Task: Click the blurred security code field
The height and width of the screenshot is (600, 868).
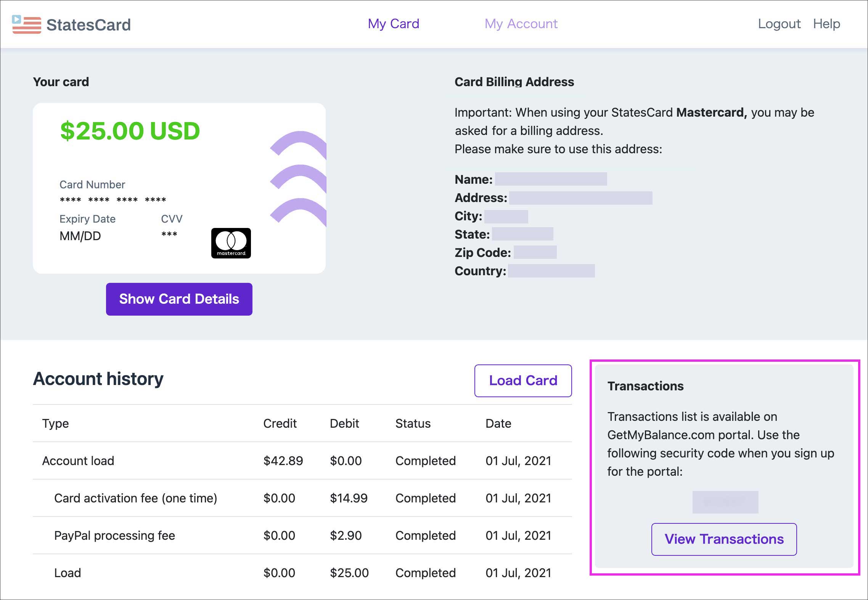Action: [725, 502]
